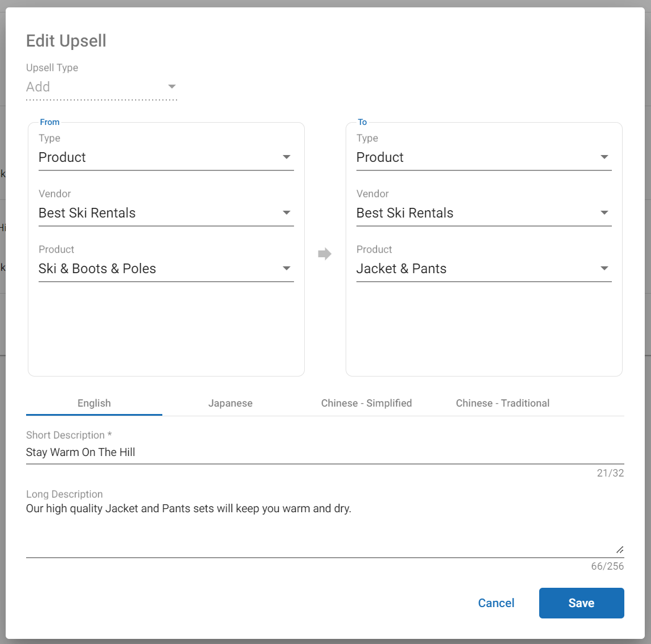Click Cancel to discard the upsell edits
651x644 pixels.
pyautogui.click(x=496, y=603)
